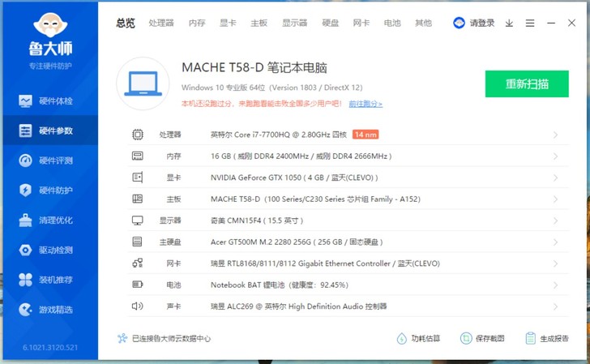Open 装机推荐 recommendations section

coord(50,280)
